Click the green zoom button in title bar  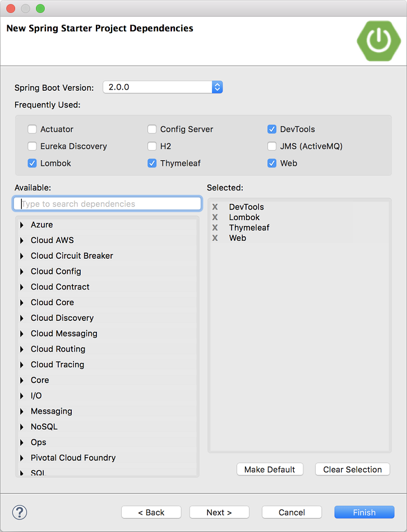[x=39, y=8]
